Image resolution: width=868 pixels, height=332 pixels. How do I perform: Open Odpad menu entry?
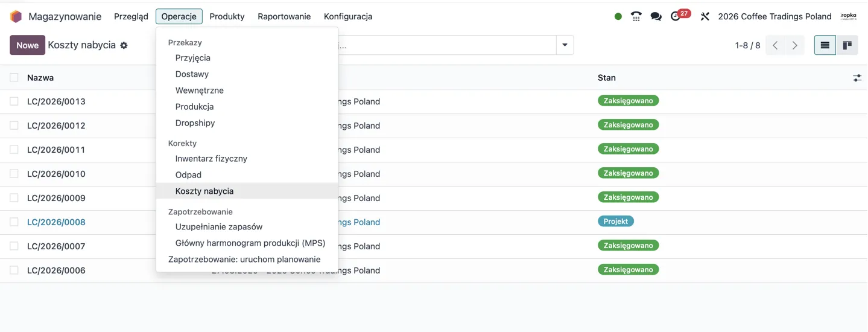tap(247, 175)
